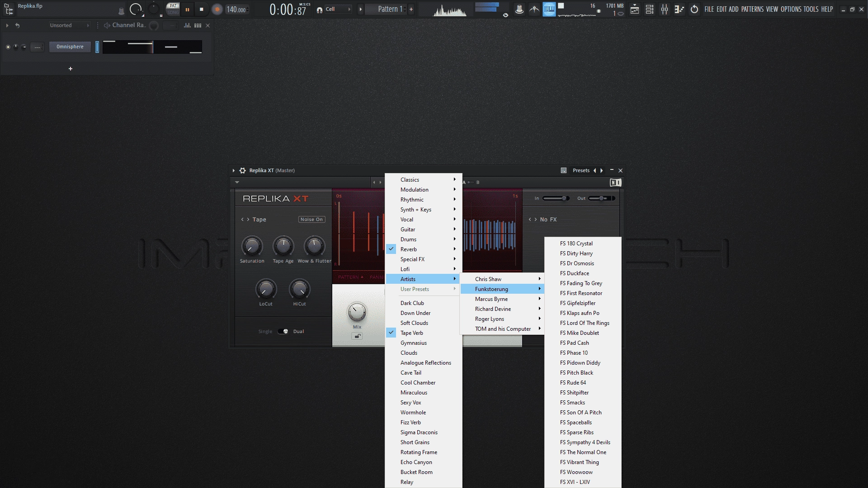The height and width of the screenshot is (488, 868).
Task: Go to next preset arrow beside Presets
Action: tap(602, 170)
